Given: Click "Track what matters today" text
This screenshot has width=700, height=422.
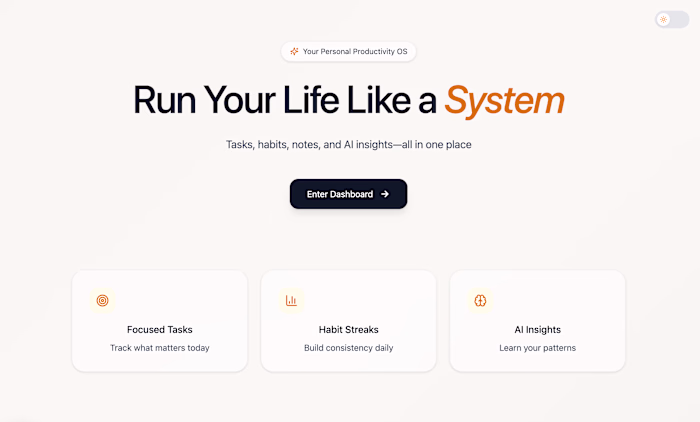Looking at the screenshot, I should click(160, 348).
